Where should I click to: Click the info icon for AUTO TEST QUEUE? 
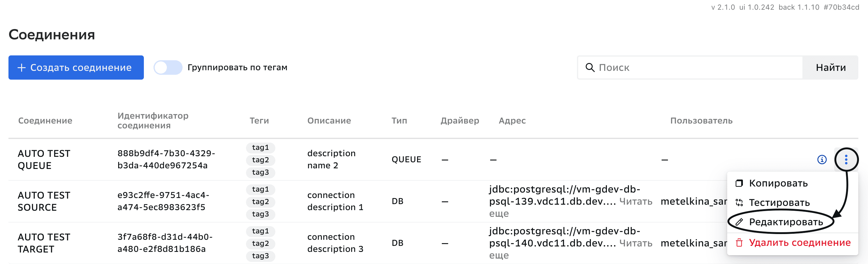click(x=822, y=160)
